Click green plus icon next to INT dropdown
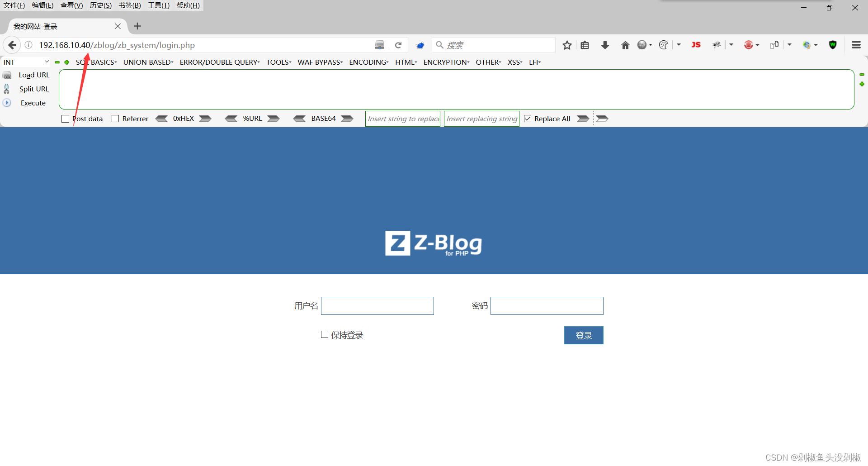Screen dimensions: 868x466 [x=67, y=62]
